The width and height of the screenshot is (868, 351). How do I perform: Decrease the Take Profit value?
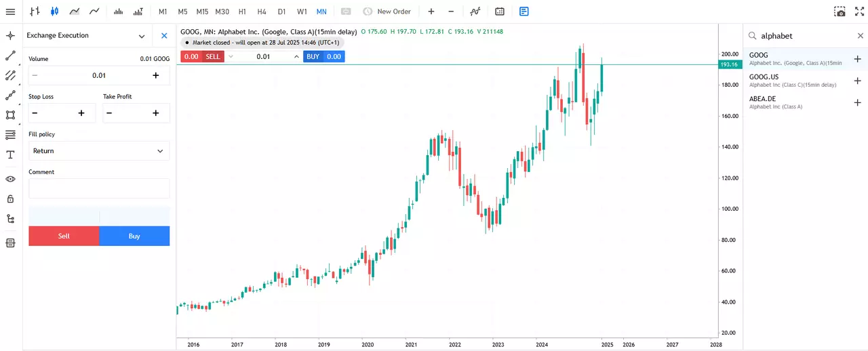110,113
